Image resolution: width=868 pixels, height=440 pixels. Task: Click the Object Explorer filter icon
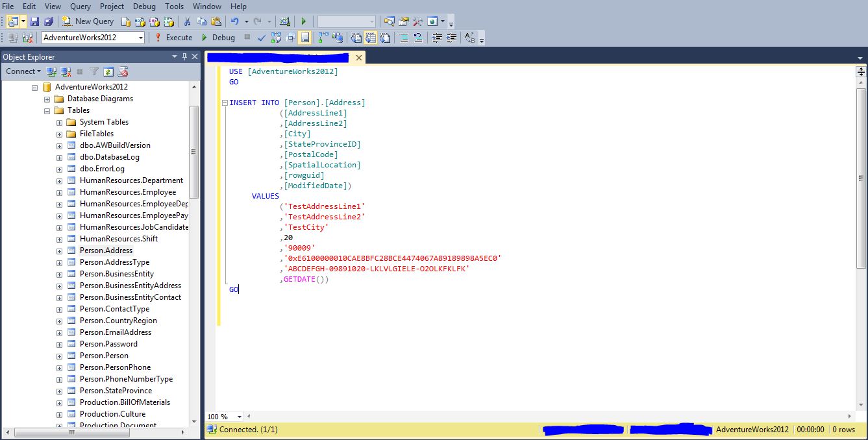(x=94, y=71)
